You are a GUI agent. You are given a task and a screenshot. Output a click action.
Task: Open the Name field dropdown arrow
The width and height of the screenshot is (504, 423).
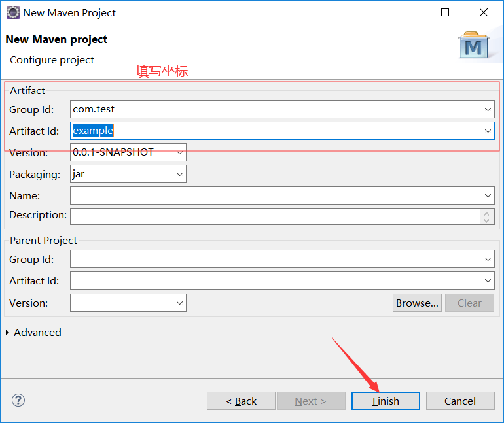488,195
